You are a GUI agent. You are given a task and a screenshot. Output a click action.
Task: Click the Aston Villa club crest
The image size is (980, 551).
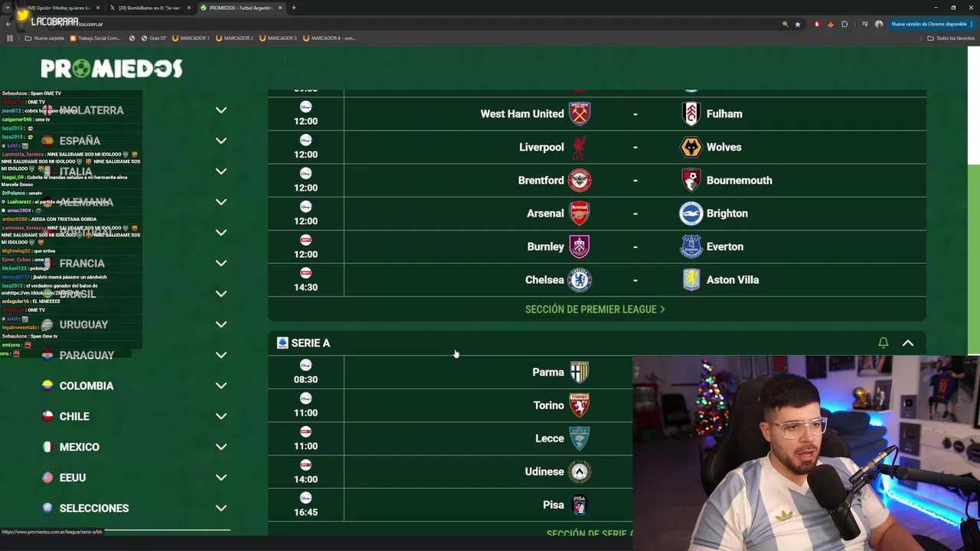point(691,280)
